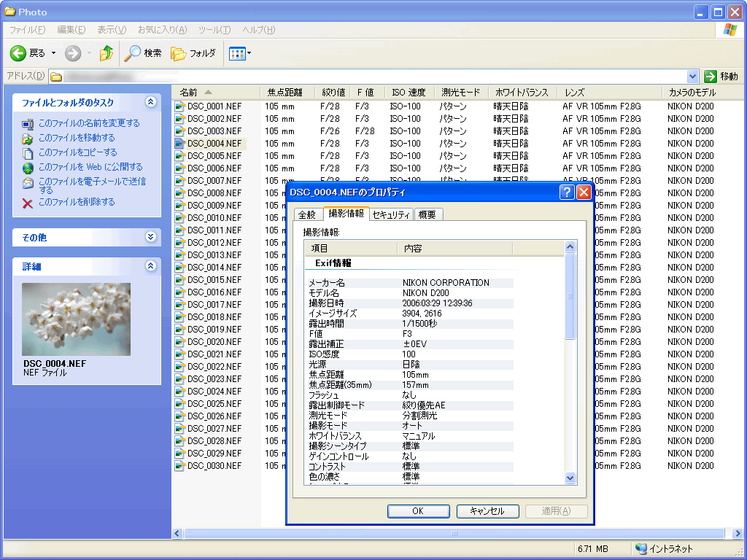The width and height of the screenshot is (747, 560).
Task: Open the 表示(V) menu
Action: (x=112, y=29)
